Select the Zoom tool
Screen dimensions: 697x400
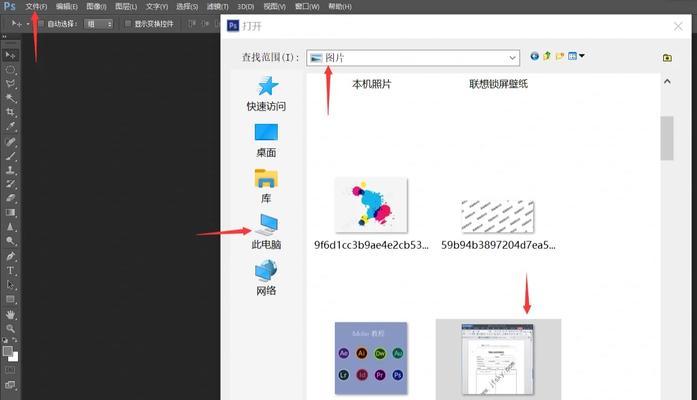click(x=10, y=329)
